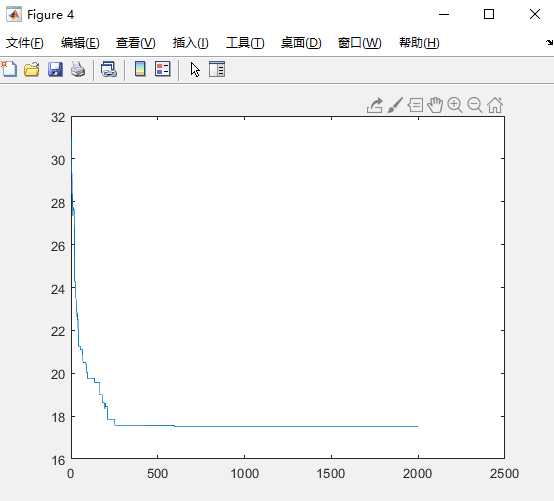The height and width of the screenshot is (501, 554).
Task: Click the x-axis label 2500
Action: (x=504, y=474)
